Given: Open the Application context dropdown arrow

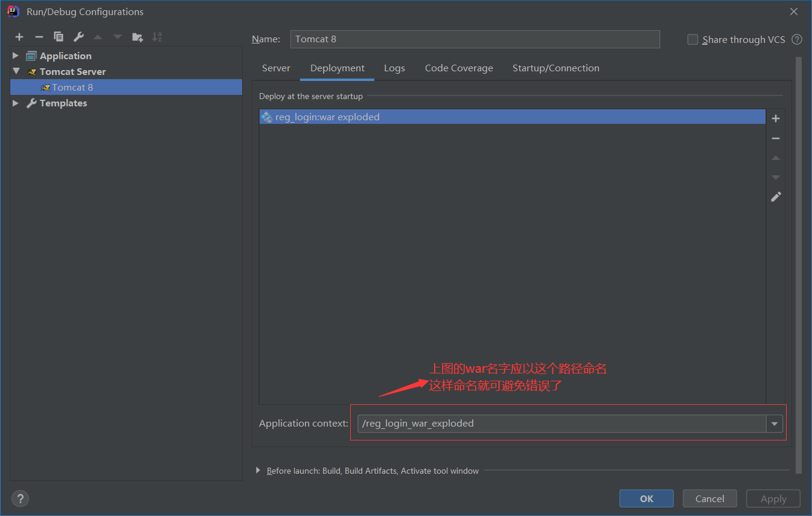Looking at the screenshot, I should [775, 424].
